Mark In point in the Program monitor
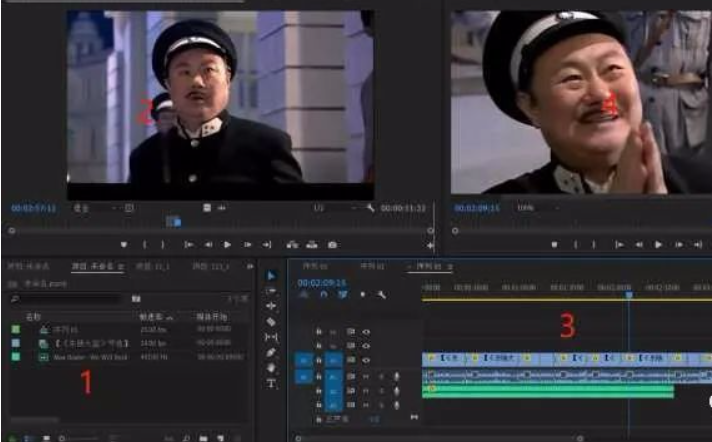The height and width of the screenshot is (442, 712). 575,245
